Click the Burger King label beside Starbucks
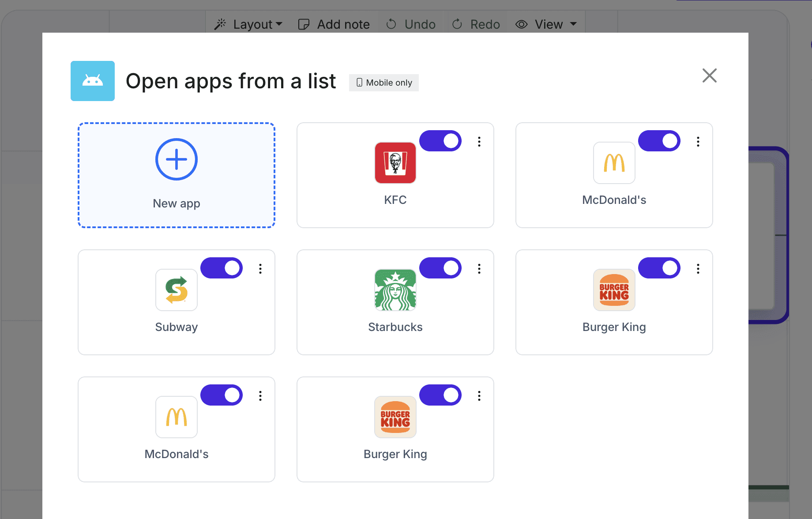The width and height of the screenshot is (812, 519). pyautogui.click(x=614, y=327)
